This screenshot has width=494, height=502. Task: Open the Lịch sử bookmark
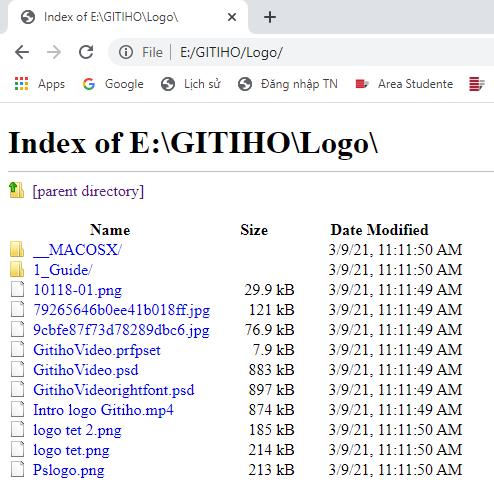pyautogui.click(x=190, y=84)
